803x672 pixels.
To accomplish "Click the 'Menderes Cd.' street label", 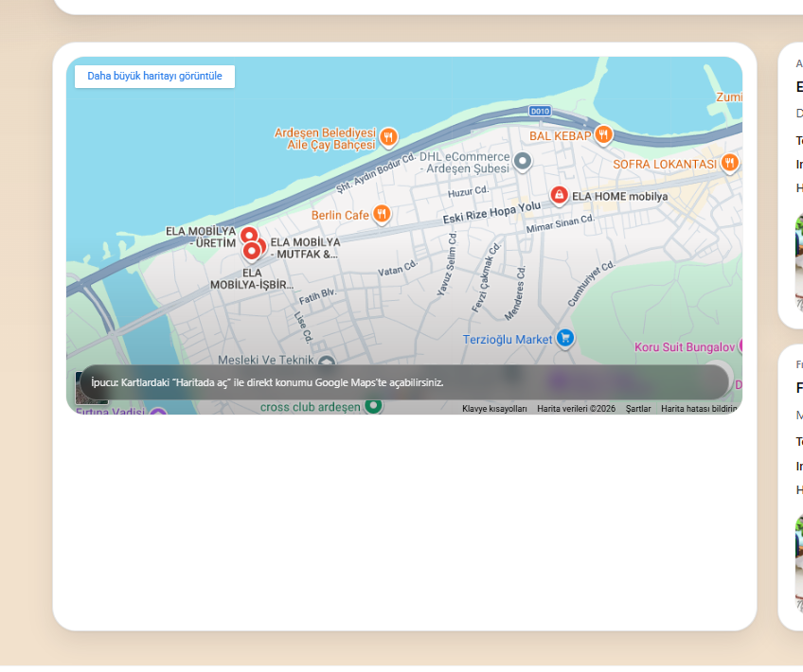I will [x=515, y=292].
